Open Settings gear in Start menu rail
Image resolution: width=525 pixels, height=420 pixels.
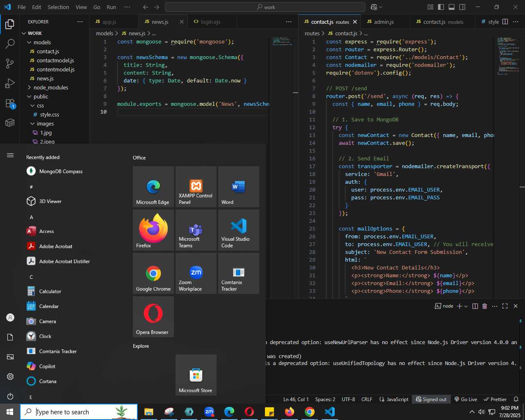pos(10,377)
